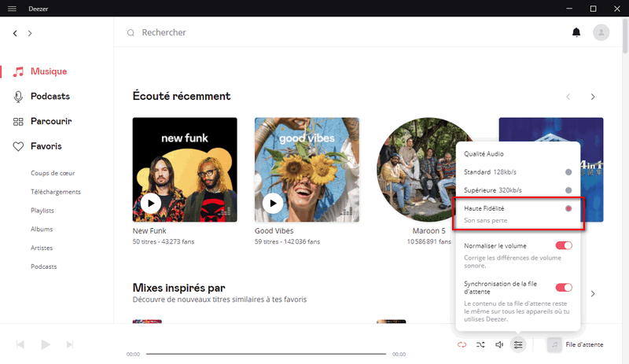Click the Parcourir grid icon
This screenshot has height=364, width=629.
pos(18,122)
